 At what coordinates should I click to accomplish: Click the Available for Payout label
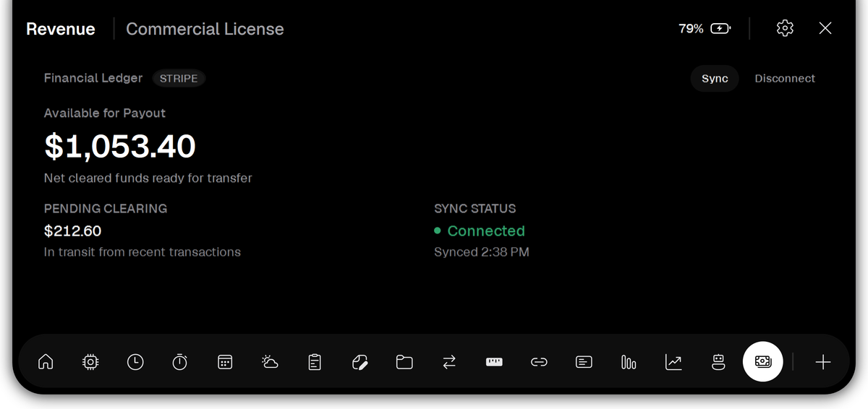point(105,113)
